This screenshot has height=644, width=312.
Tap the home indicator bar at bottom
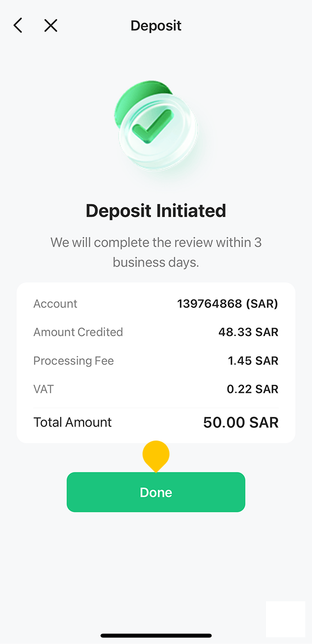156,636
